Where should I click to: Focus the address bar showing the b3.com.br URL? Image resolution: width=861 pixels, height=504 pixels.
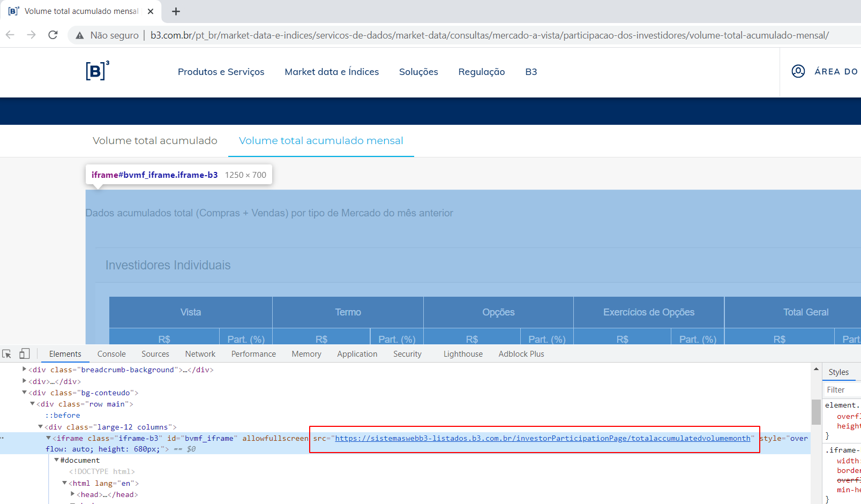489,35
